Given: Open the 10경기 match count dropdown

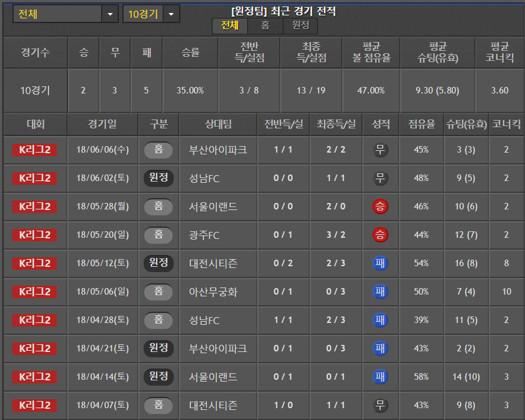Looking at the screenshot, I should pyautogui.click(x=151, y=14).
